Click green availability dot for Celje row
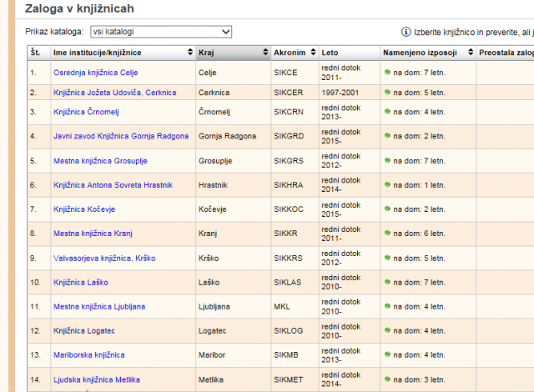The height and width of the screenshot is (392, 534). click(x=388, y=72)
